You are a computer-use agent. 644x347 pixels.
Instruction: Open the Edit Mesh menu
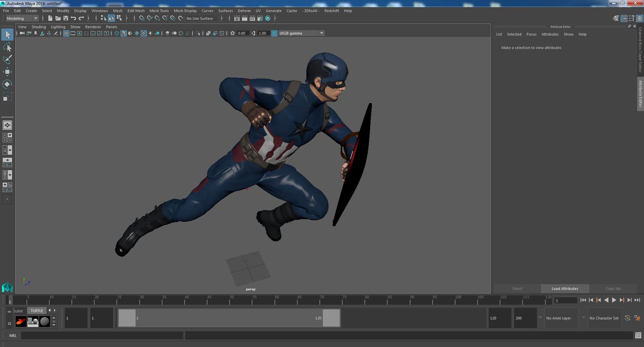pos(136,11)
